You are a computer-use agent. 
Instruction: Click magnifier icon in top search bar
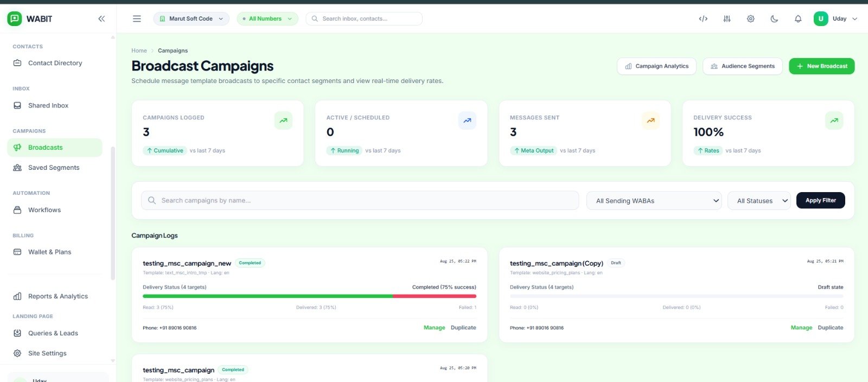(315, 19)
